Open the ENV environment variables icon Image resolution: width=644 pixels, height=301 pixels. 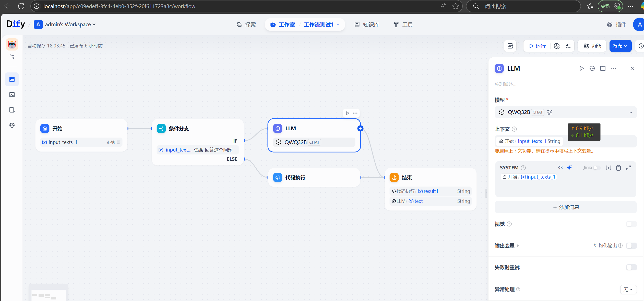tap(510, 46)
